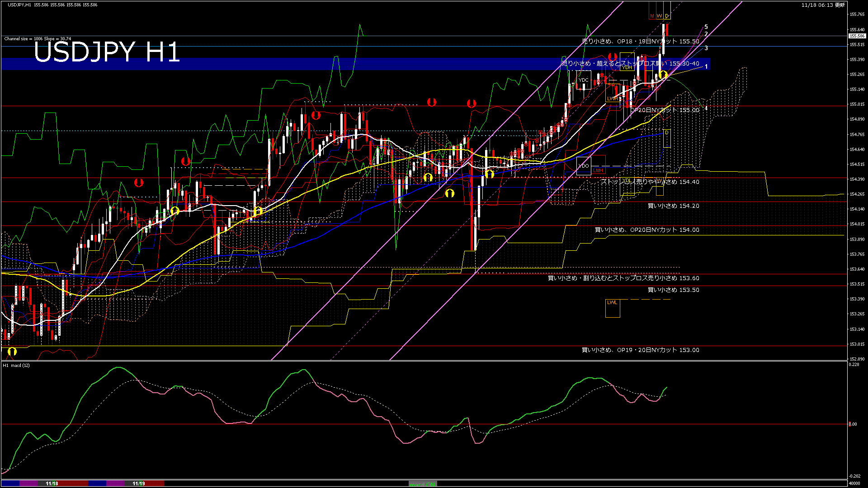Click the 153.00 buy order label text
Image resolution: width=868 pixels, height=488 pixels.
click(640, 350)
